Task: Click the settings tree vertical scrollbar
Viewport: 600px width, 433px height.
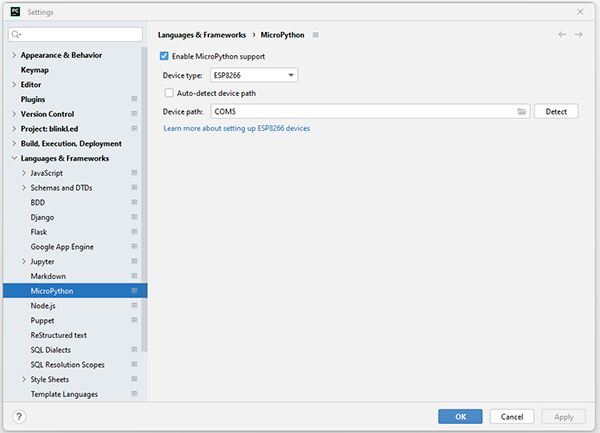Action: 144,199
